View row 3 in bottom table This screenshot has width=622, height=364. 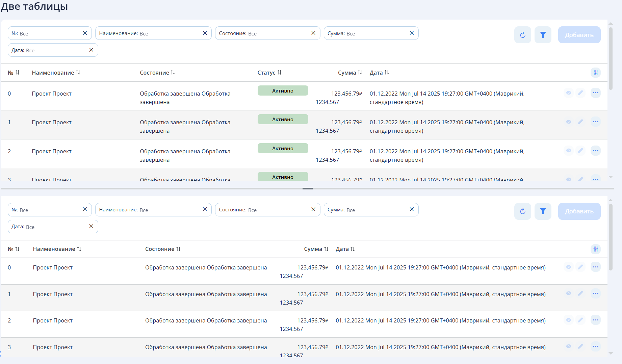[569, 346]
